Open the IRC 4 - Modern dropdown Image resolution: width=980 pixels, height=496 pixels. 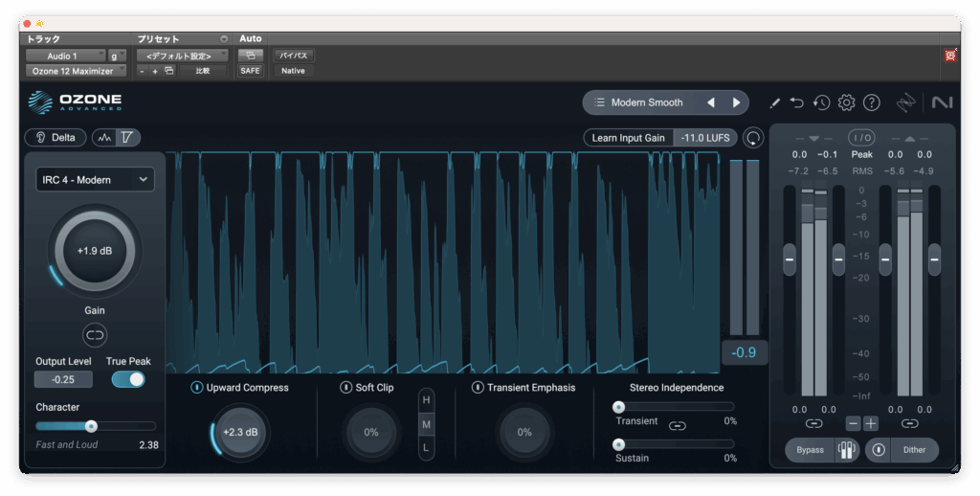pos(95,179)
